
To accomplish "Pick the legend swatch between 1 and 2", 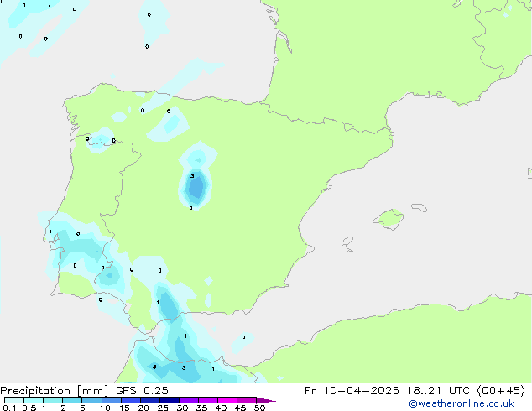I will point(53,400).
